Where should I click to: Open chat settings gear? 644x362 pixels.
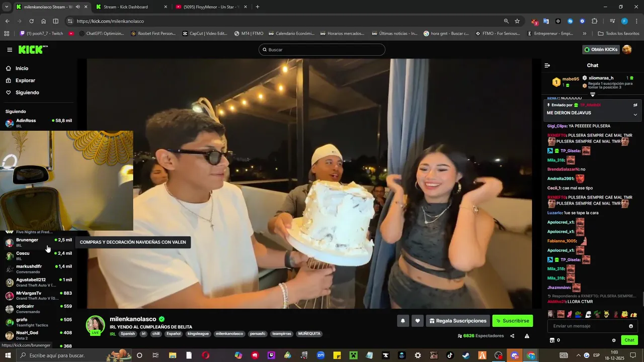[x=614, y=340]
